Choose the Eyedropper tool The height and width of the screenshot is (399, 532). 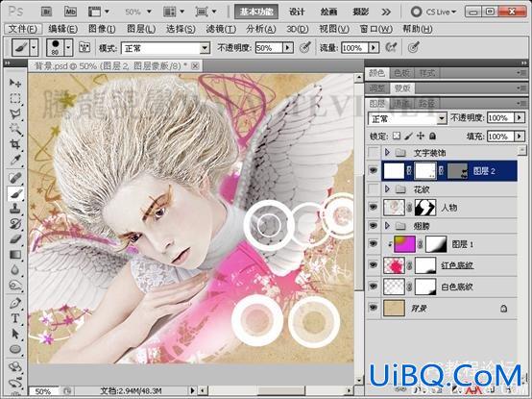tap(15, 160)
